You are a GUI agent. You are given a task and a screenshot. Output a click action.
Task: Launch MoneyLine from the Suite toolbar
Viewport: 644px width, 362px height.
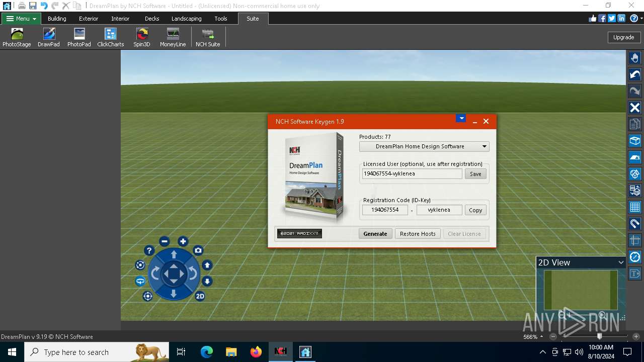tap(173, 38)
